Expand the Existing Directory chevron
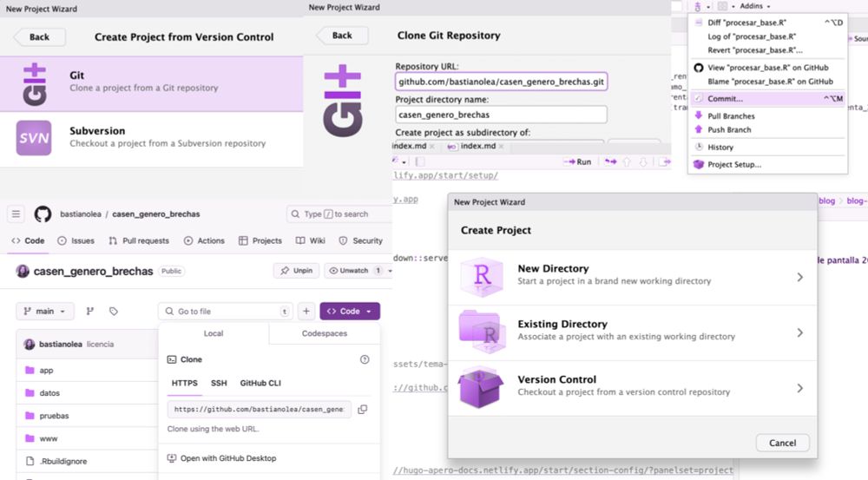Viewport: 868px width, 480px height. [x=800, y=332]
